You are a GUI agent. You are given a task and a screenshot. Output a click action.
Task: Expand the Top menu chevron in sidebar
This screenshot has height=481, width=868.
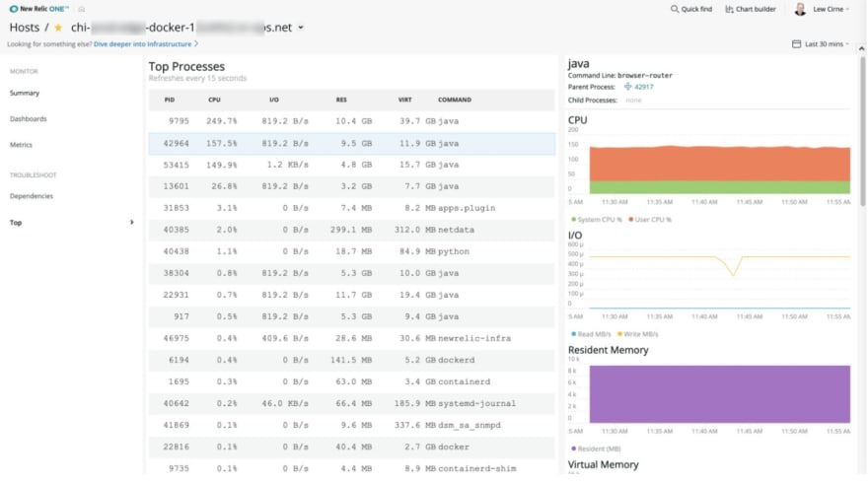[132, 222]
